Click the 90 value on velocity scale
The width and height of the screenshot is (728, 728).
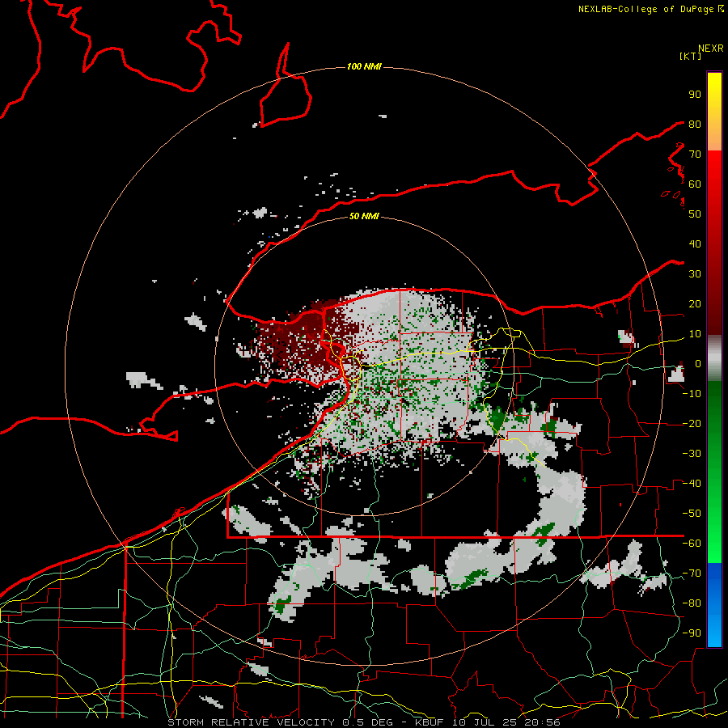coord(695,95)
